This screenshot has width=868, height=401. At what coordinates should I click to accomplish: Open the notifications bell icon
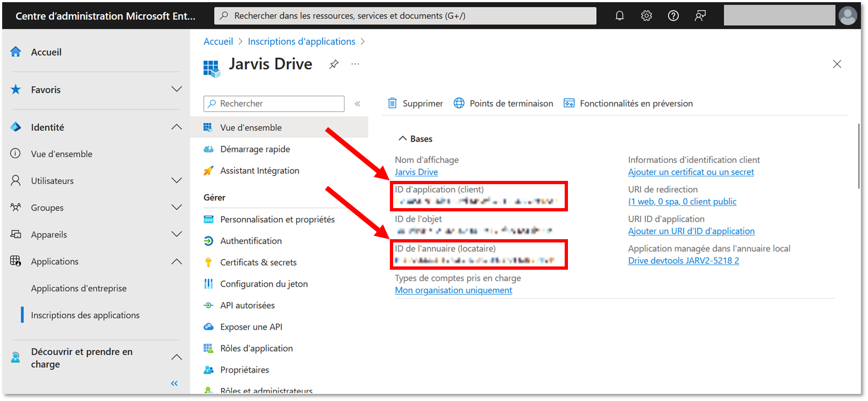click(620, 16)
